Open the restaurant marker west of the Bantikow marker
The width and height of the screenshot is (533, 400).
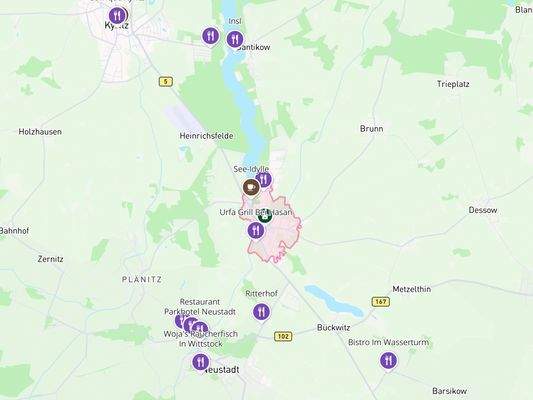(x=210, y=36)
